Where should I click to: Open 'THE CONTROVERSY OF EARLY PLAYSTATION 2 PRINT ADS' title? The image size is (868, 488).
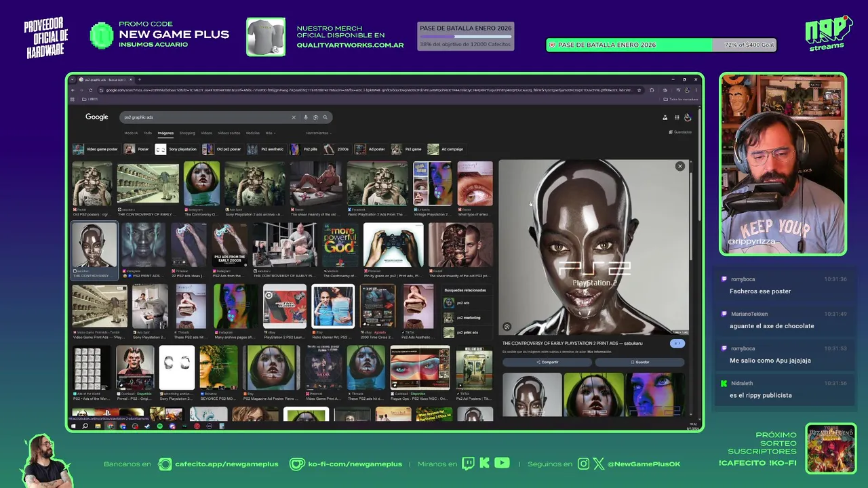(572, 343)
